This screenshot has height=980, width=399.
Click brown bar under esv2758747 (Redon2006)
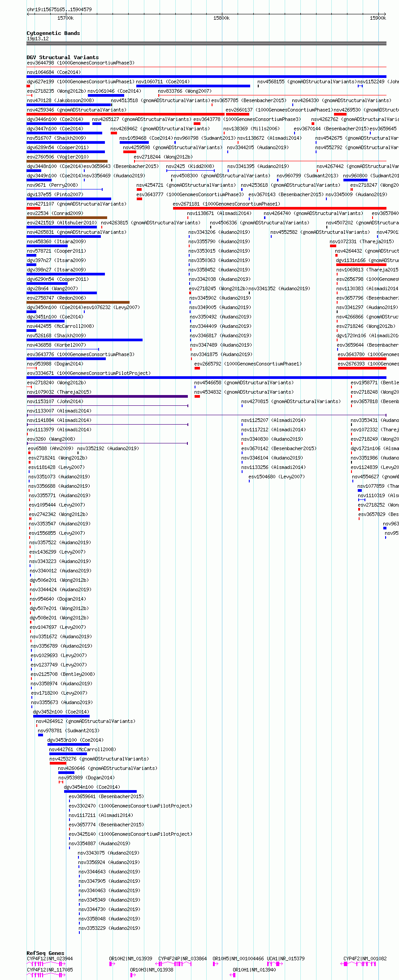click(78, 302)
